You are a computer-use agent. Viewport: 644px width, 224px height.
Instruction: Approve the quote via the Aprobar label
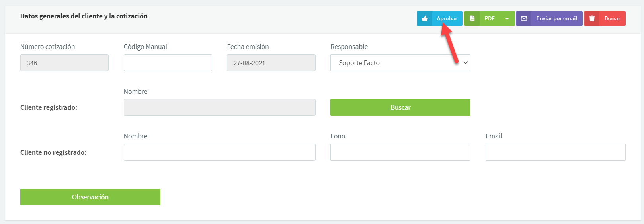(x=447, y=19)
